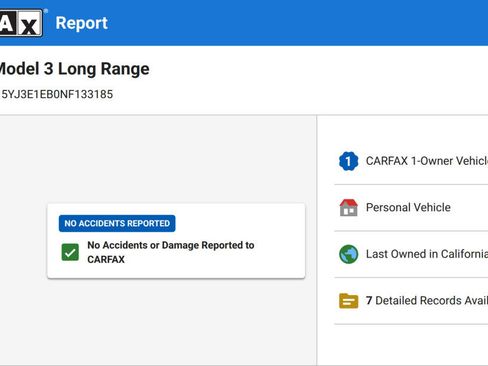The image size is (488, 366).
Task: Select the Last Owned in California text
Action: pyautogui.click(x=427, y=254)
